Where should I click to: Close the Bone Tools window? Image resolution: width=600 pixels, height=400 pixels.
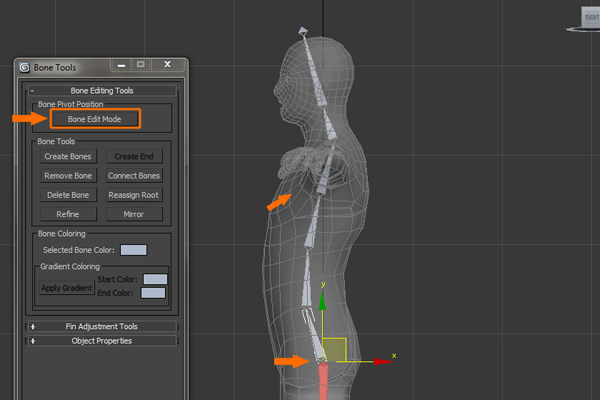click(168, 64)
